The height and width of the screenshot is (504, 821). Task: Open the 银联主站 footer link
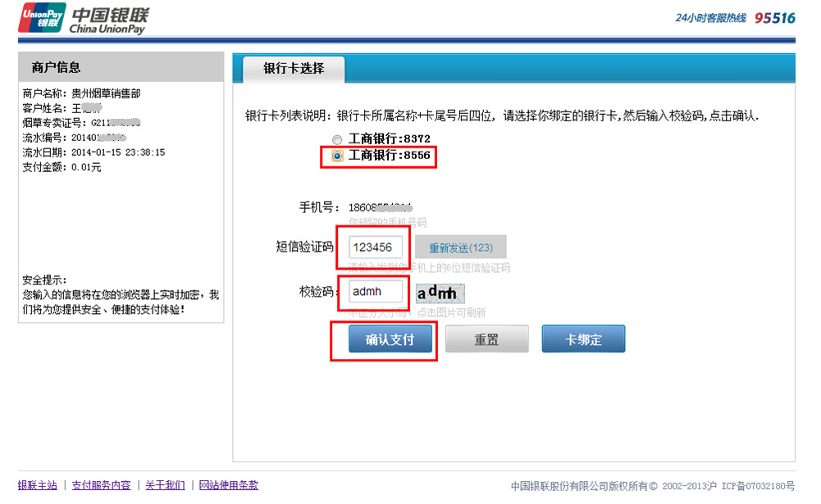point(37,485)
